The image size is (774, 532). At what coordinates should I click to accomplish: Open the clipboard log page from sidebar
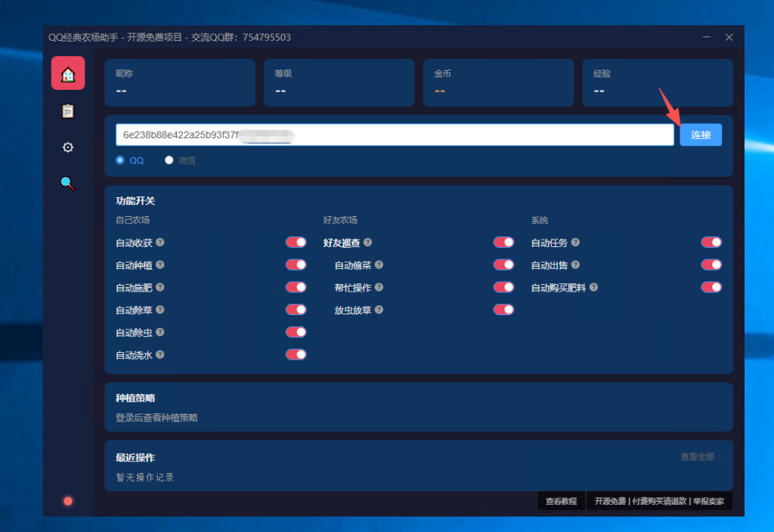(x=68, y=110)
